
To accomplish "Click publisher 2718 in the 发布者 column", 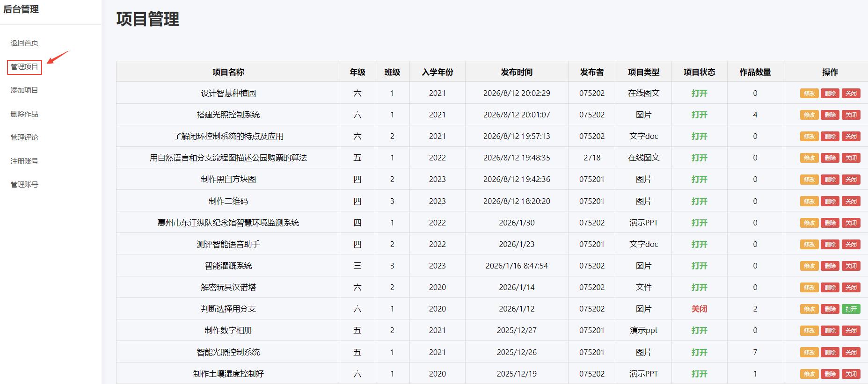I will coord(592,158).
